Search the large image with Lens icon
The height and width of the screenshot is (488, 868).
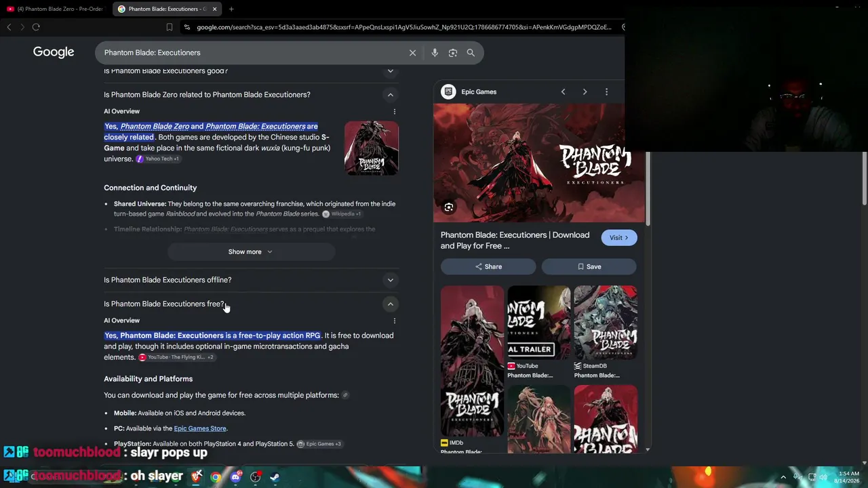449,207
